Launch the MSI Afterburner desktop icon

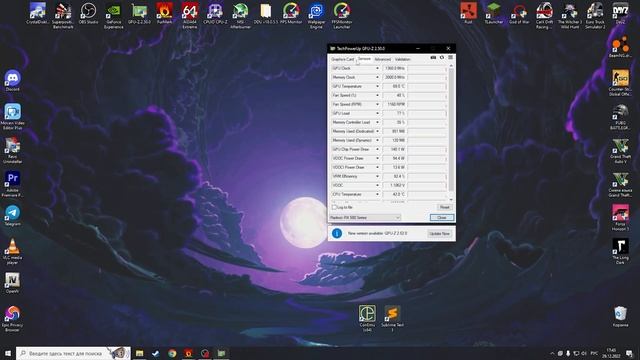[240, 16]
